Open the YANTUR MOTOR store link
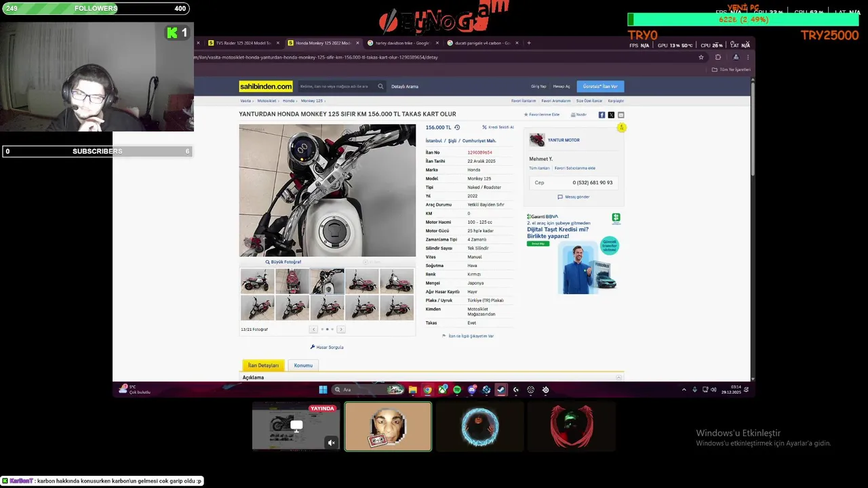This screenshot has width=868, height=488. [564, 140]
